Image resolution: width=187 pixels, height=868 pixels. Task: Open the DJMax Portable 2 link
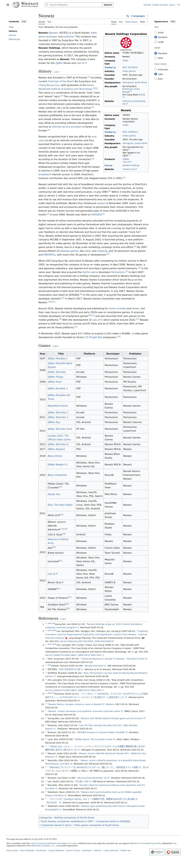[x=57, y=358]
